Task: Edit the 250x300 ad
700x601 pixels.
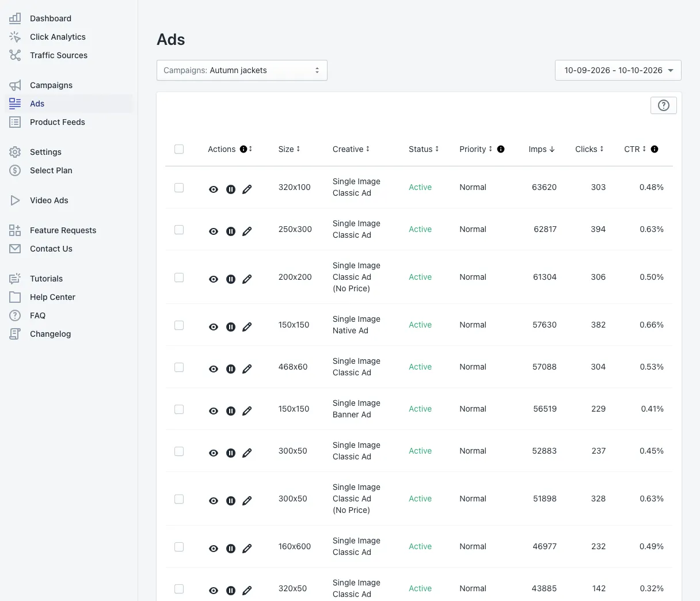Action: point(247,231)
